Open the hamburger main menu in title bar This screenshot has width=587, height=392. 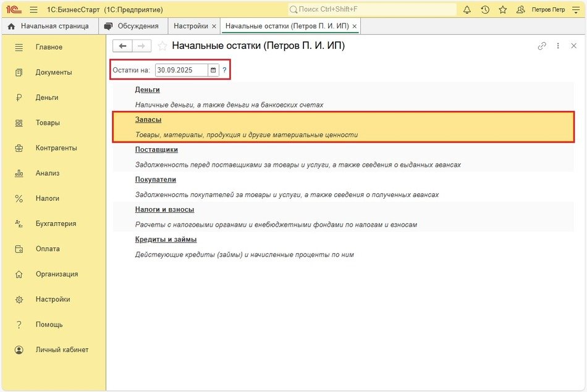click(33, 10)
